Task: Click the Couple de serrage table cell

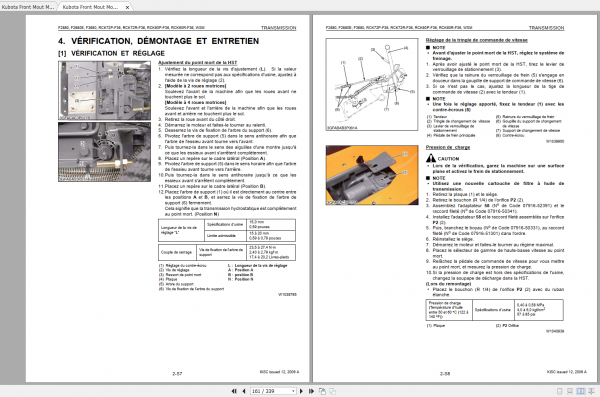Action: [x=177, y=252]
